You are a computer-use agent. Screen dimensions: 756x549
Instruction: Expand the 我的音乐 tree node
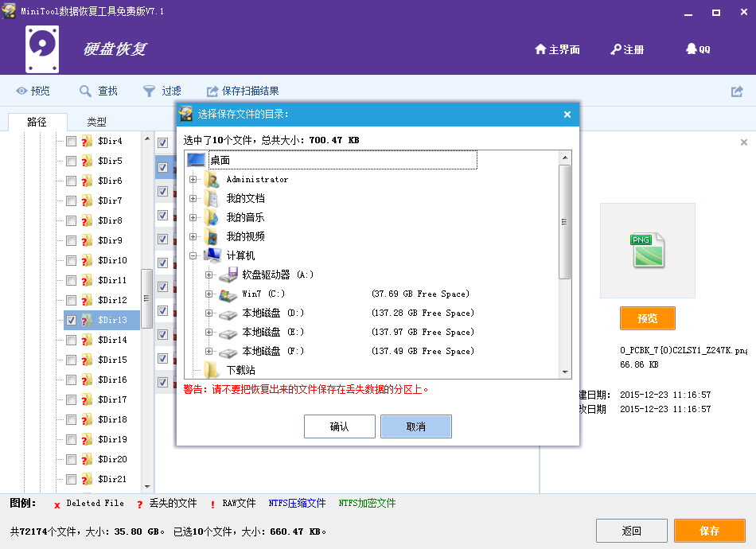click(x=193, y=217)
